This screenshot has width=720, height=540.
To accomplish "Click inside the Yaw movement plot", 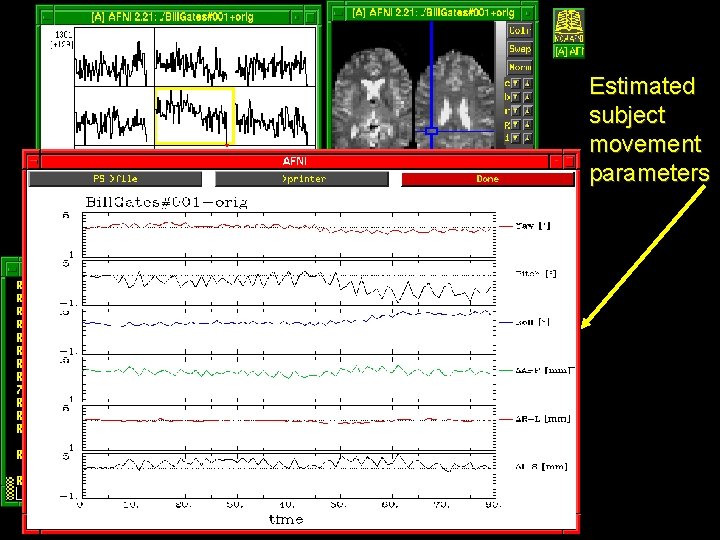I will [x=289, y=235].
